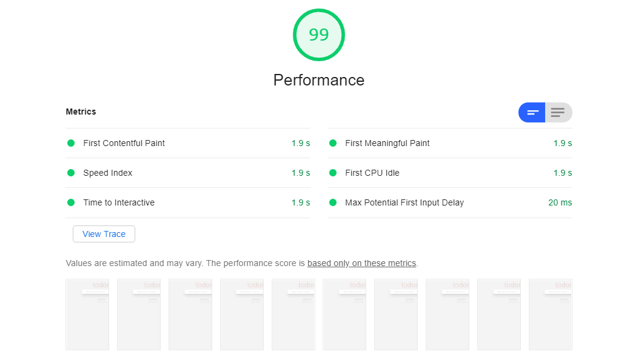Click green dot next to First Meaningful Paint
644x357 pixels.
[333, 143]
